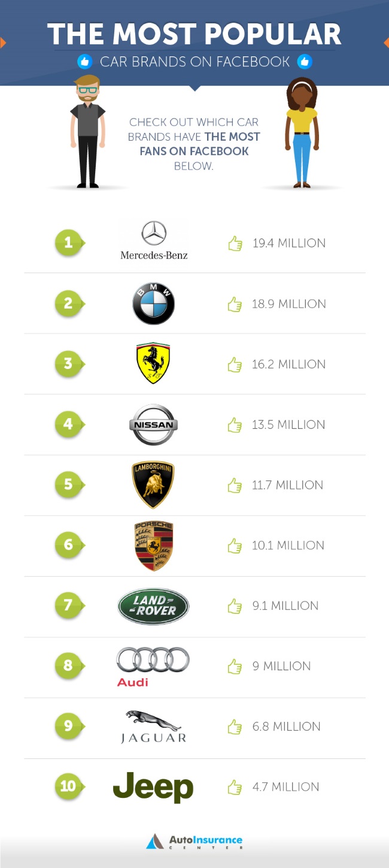Click the Ferrari prancing horse shield

pyautogui.click(x=153, y=364)
